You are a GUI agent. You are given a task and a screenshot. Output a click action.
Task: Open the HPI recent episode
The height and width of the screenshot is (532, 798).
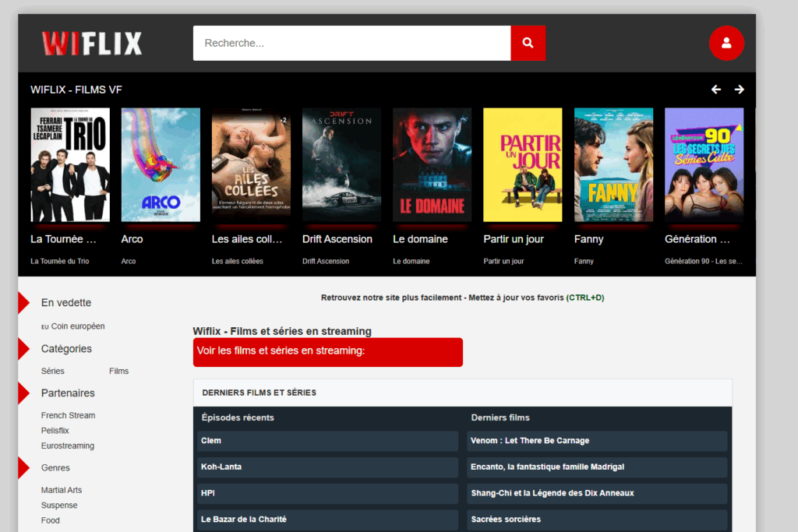click(328, 493)
